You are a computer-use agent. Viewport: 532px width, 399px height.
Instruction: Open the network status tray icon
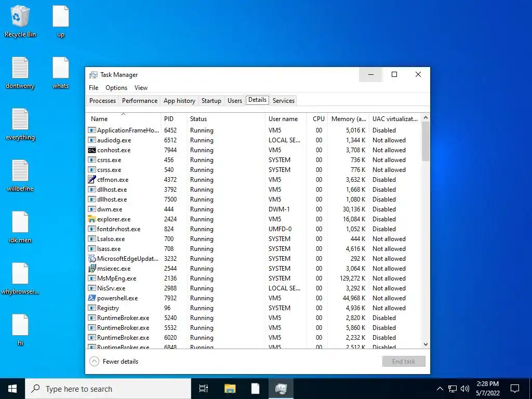pyautogui.click(x=453, y=389)
